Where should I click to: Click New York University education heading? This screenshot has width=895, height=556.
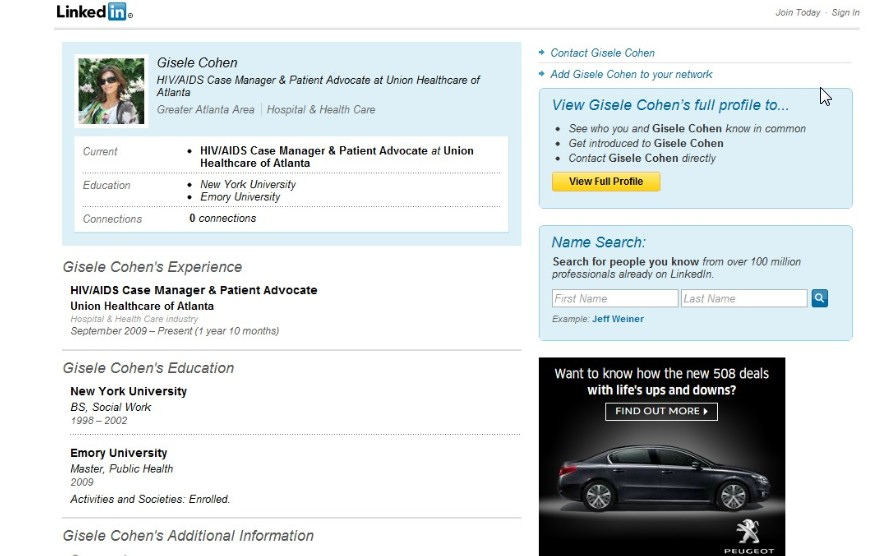(128, 392)
